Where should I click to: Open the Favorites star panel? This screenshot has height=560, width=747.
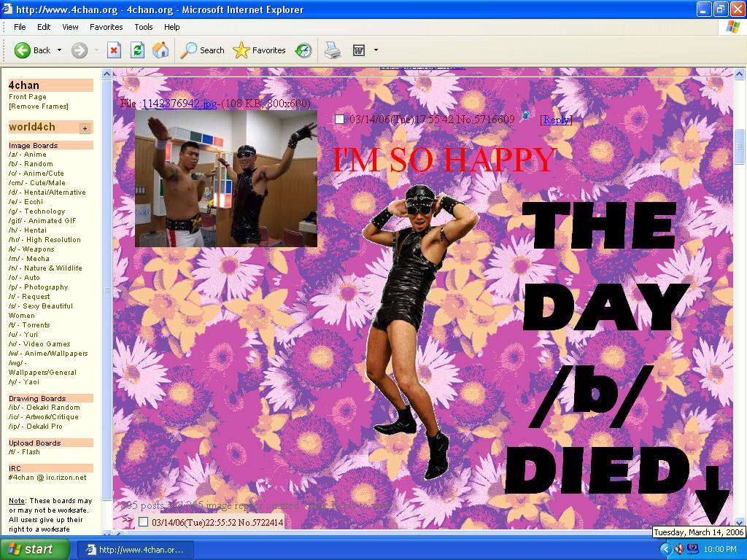pos(259,50)
